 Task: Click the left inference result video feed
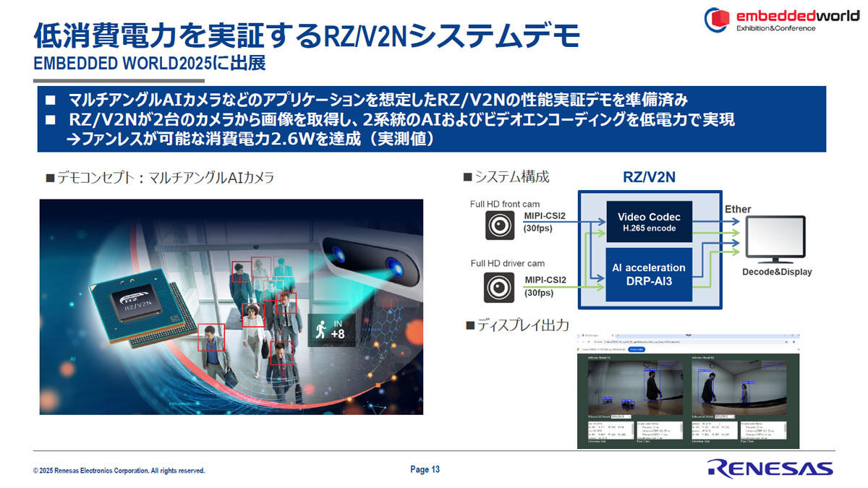click(x=634, y=386)
